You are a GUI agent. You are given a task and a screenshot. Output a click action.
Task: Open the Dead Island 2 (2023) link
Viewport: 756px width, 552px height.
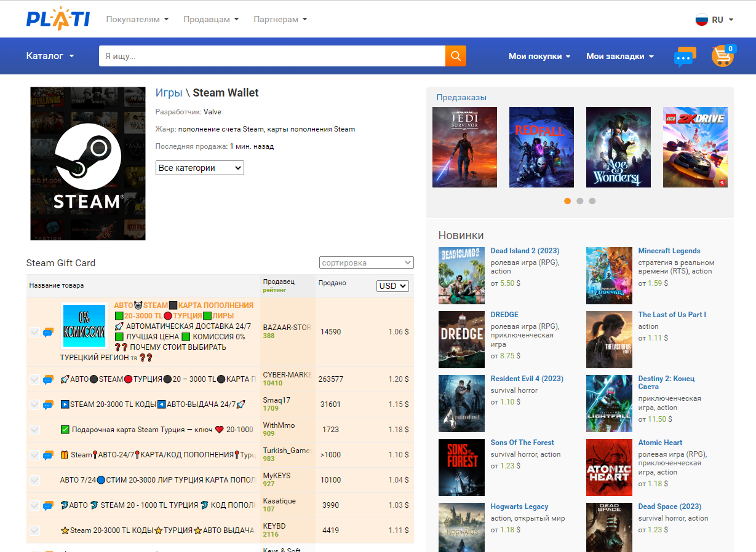525,251
